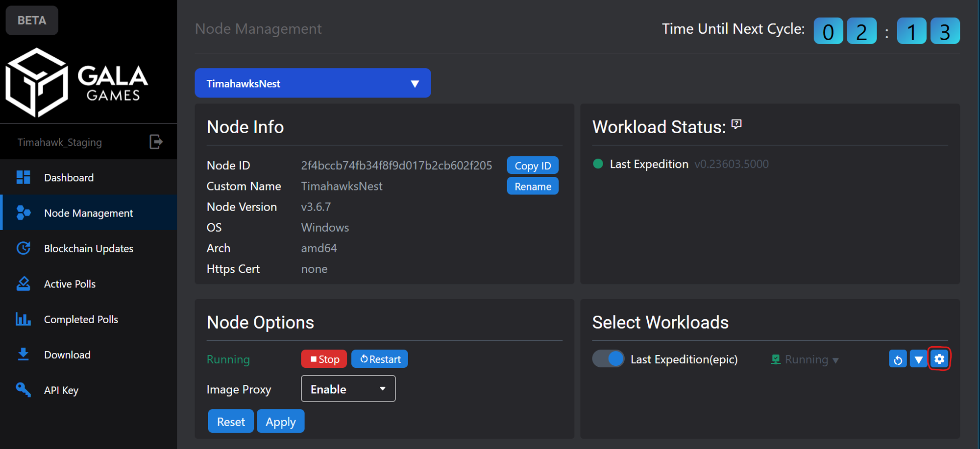Click the green monitor icon beside Running
The image size is (980, 449).
pos(776,359)
